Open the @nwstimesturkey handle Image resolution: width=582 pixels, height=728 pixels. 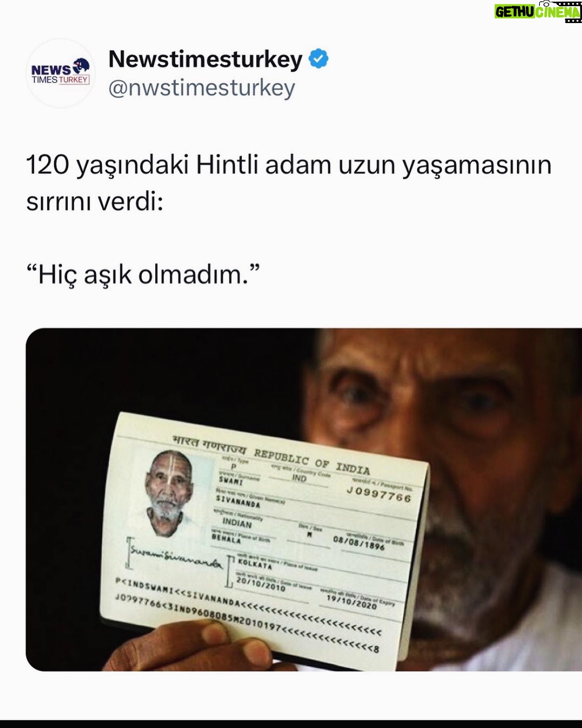pyautogui.click(x=202, y=88)
